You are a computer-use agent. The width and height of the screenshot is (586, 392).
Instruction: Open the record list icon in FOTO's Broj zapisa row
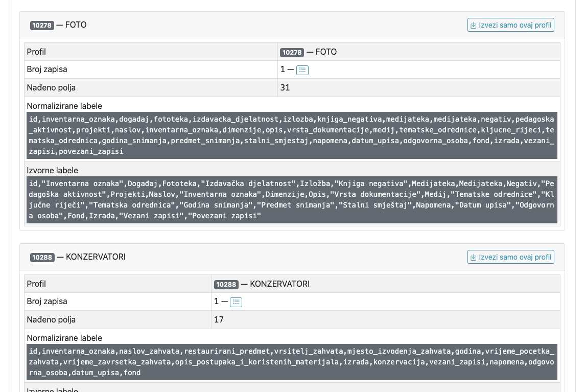(x=302, y=70)
